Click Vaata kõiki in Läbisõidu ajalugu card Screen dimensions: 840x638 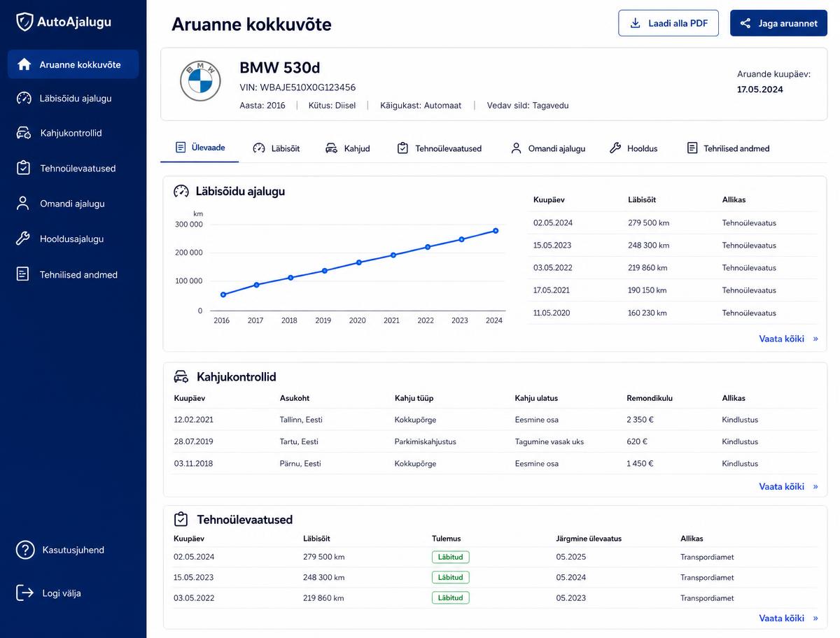[x=788, y=339]
